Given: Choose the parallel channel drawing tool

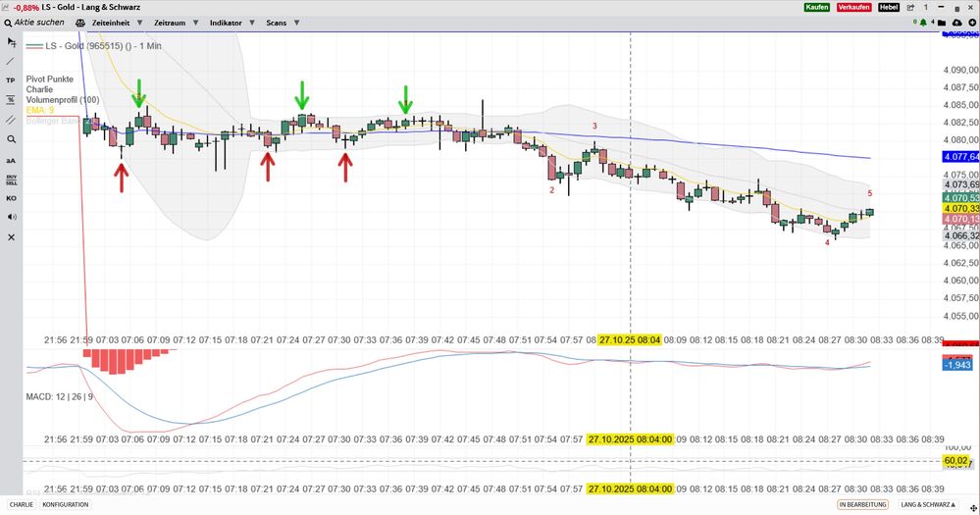Looking at the screenshot, I should pyautogui.click(x=11, y=119).
